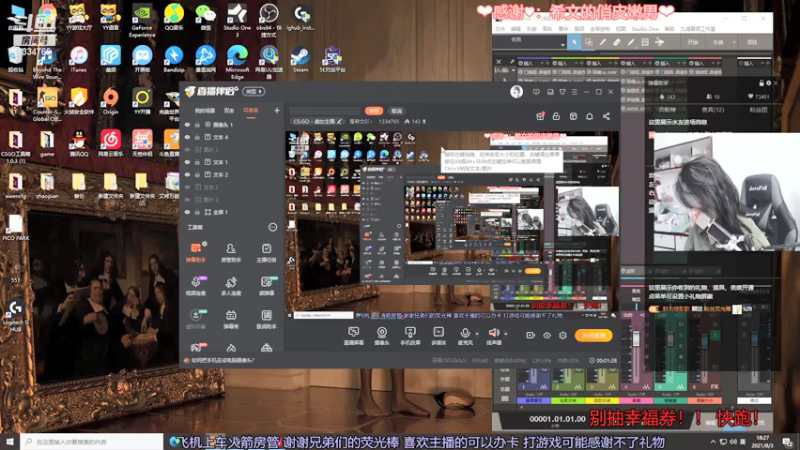
Task: Expand microphone options arrow
Action: [x=477, y=334]
